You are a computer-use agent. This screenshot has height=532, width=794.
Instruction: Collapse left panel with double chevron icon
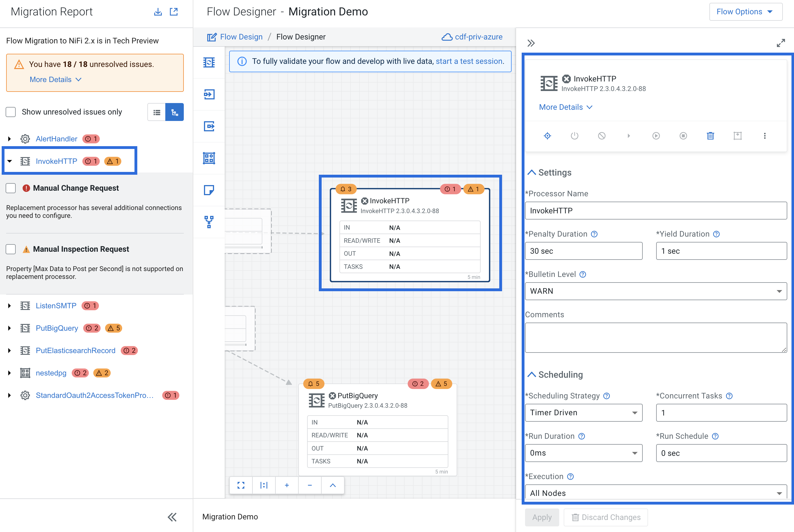tap(172, 517)
